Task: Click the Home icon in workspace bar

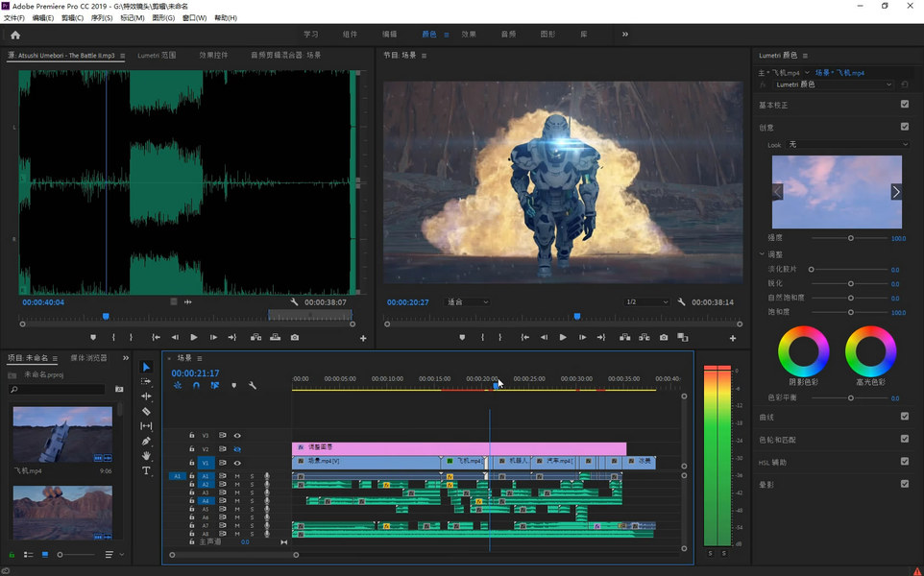Action: click(15, 35)
